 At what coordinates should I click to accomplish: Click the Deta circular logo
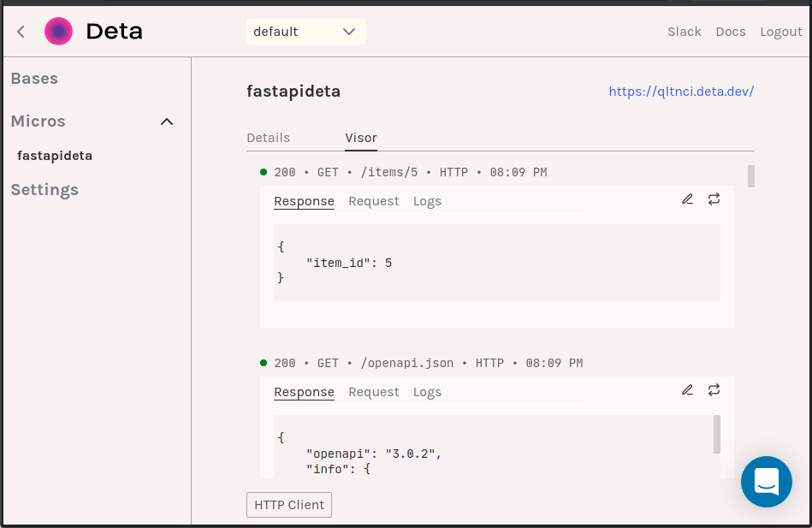tap(58, 31)
